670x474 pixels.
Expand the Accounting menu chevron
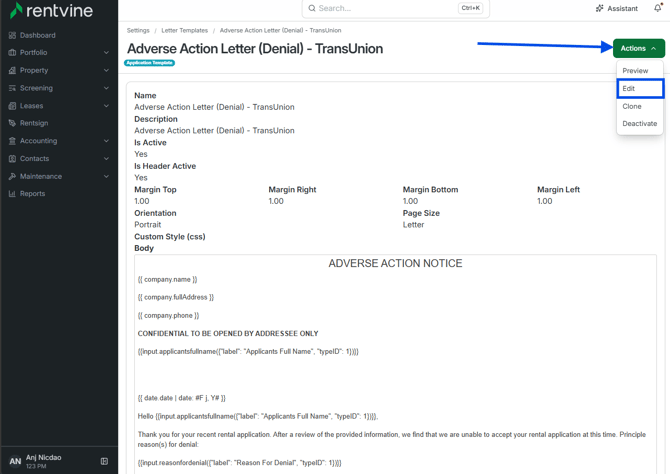(x=106, y=141)
